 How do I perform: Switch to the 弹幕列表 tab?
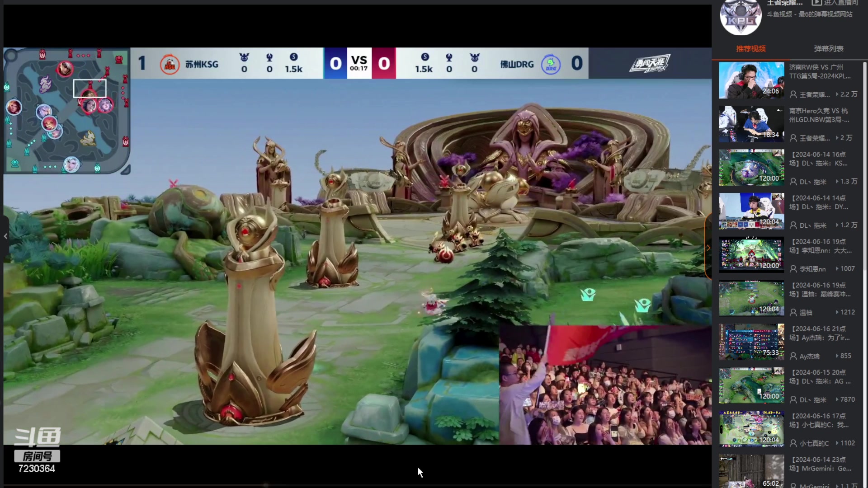coord(829,49)
